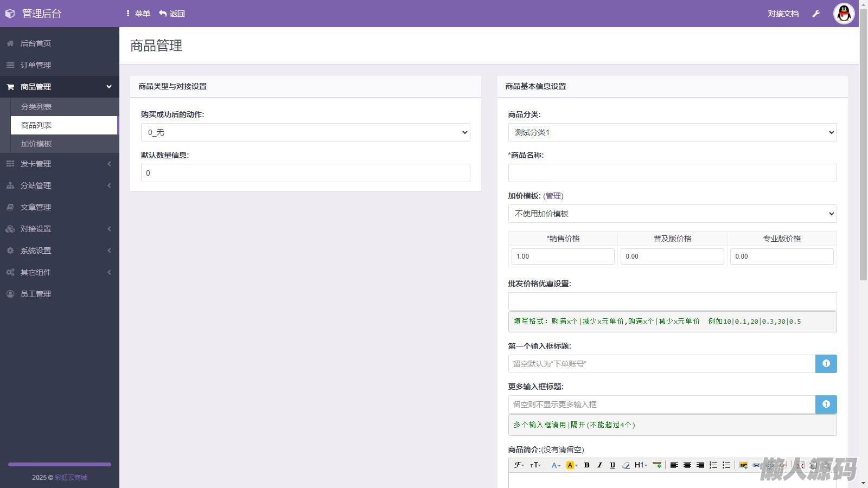Open the penguin user avatar

pyautogui.click(x=844, y=14)
